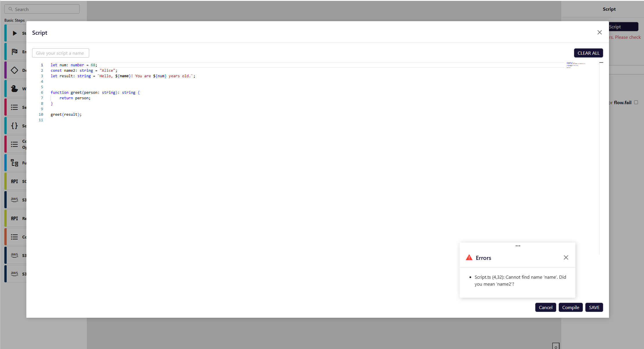Click the Compile button
The height and width of the screenshot is (349, 644).
570,307
